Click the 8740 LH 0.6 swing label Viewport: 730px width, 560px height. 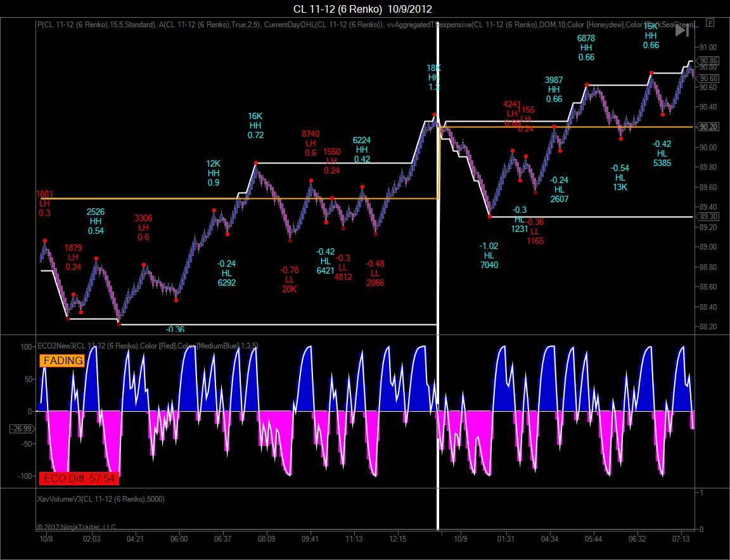click(x=311, y=143)
